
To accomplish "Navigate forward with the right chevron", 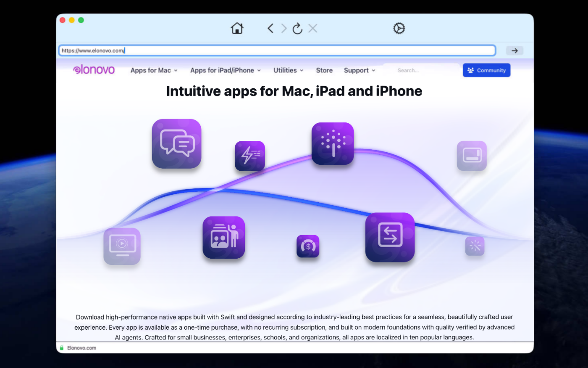I will 284,28.
